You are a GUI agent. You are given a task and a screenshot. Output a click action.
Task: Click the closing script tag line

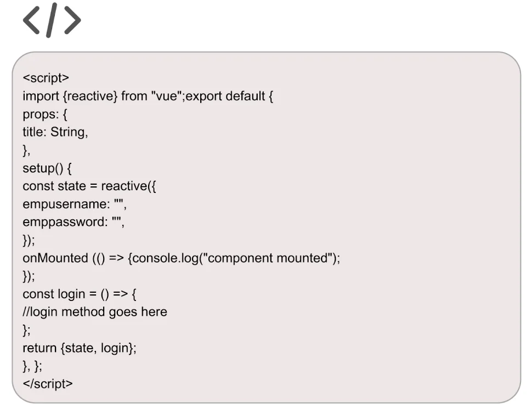click(47, 384)
